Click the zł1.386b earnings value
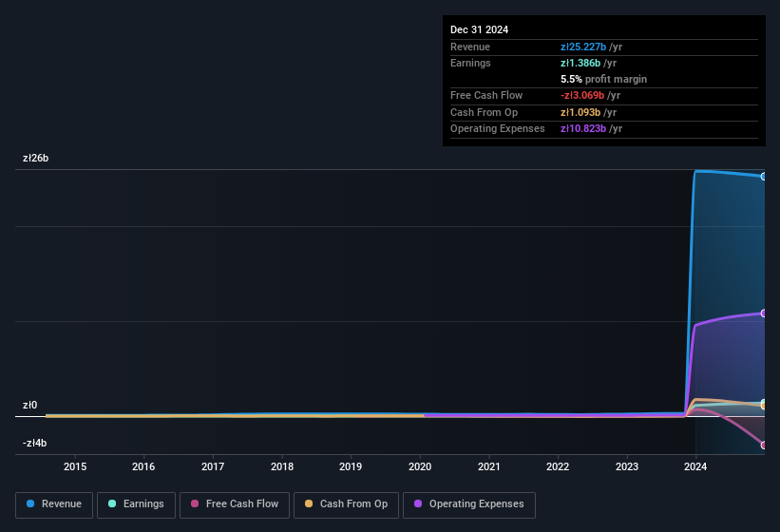The height and width of the screenshot is (532, 780). point(580,63)
